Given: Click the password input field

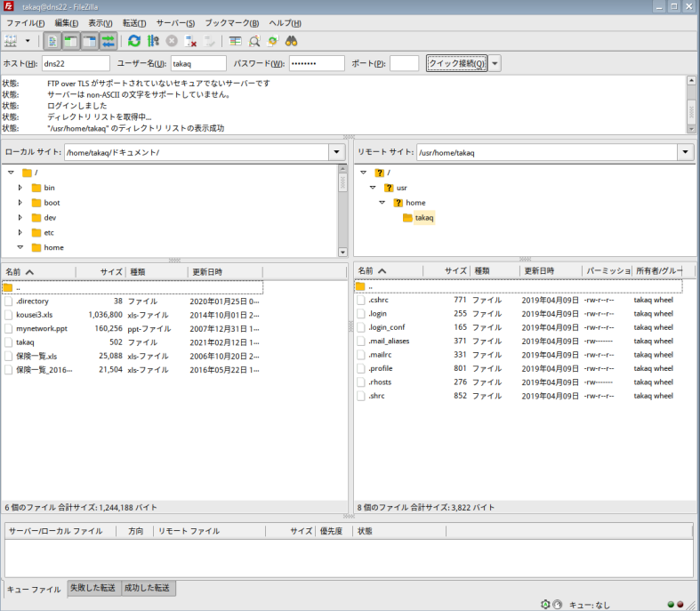Looking at the screenshot, I should (x=317, y=63).
